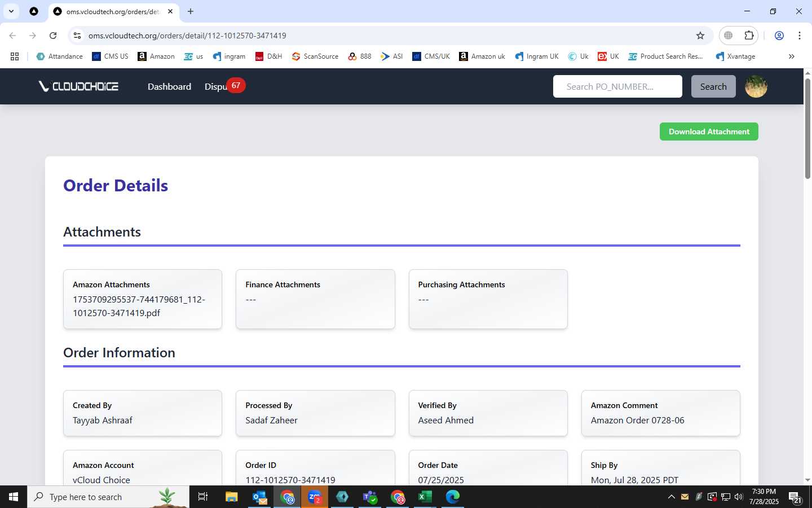Click the Download Attachment button
Image resolution: width=812 pixels, height=508 pixels.
(709, 132)
